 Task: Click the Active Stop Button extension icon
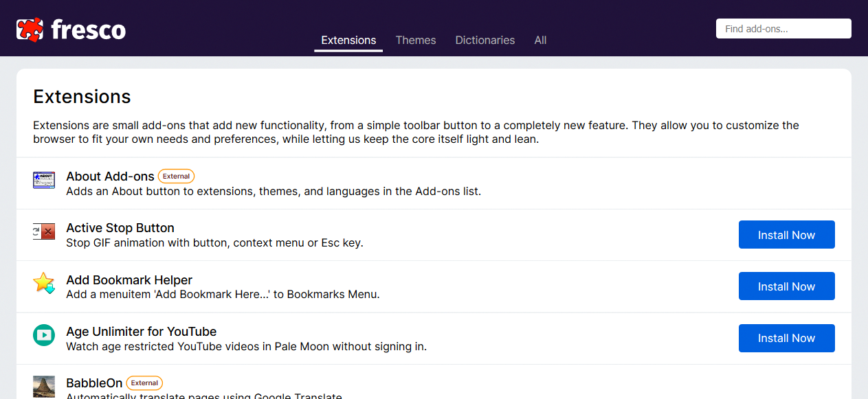[x=44, y=232]
